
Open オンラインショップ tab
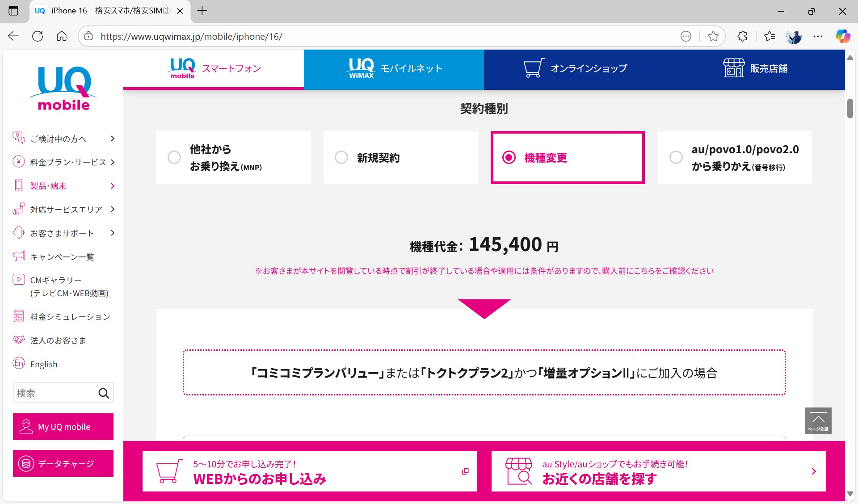[575, 69]
